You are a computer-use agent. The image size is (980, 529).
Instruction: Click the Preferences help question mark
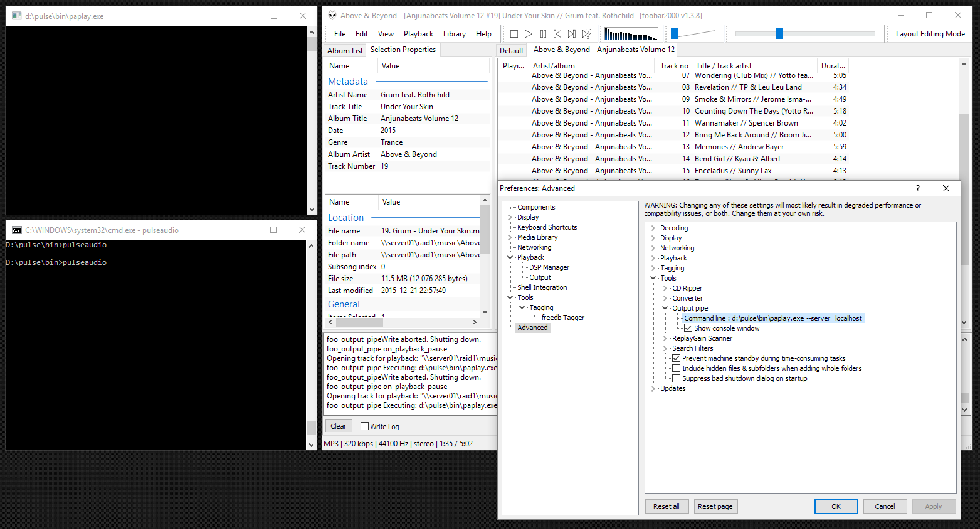point(918,188)
